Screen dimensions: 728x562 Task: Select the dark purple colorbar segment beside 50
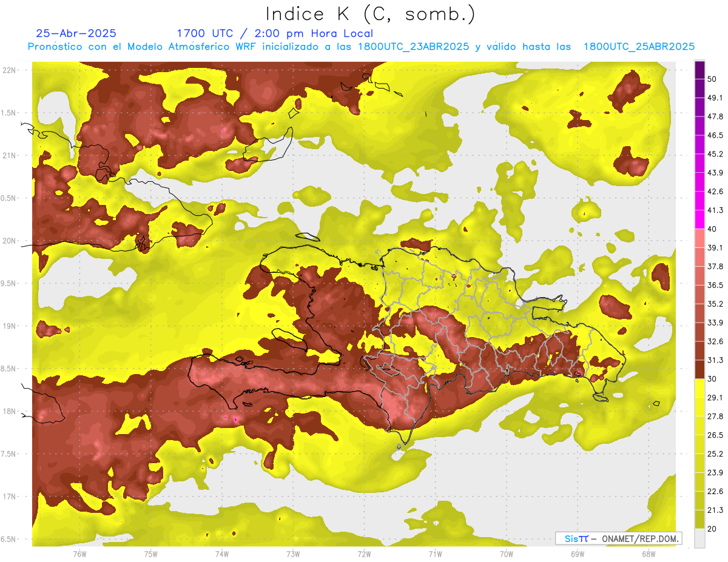click(700, 70)
